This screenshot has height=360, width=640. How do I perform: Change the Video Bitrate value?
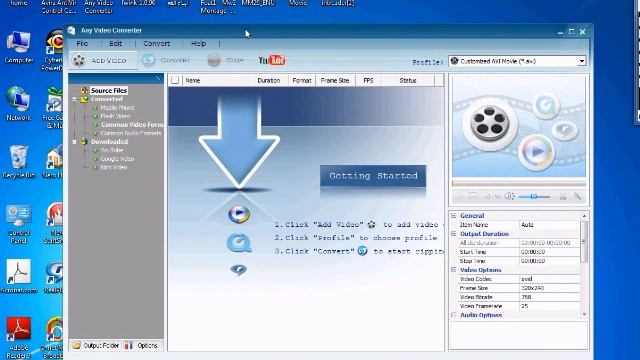(x=549, y=297)
